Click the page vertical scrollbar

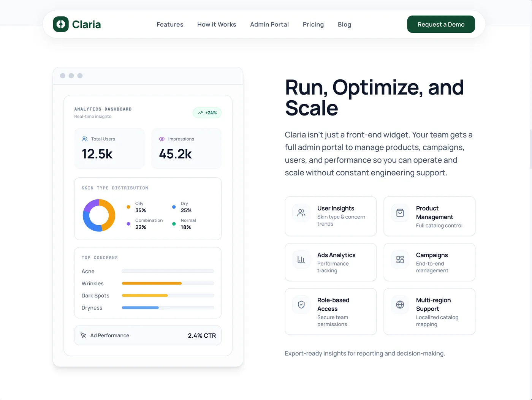pyautogui.click(x=531, y=148)
